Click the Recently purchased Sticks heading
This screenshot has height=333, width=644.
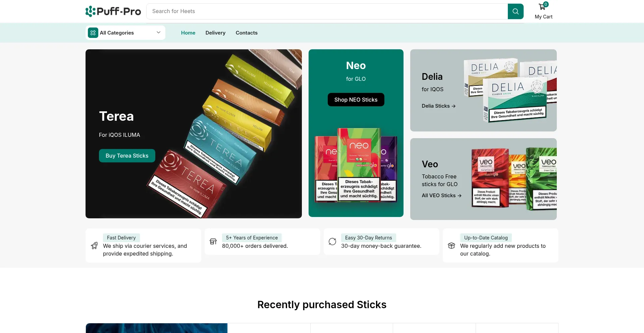322,304
